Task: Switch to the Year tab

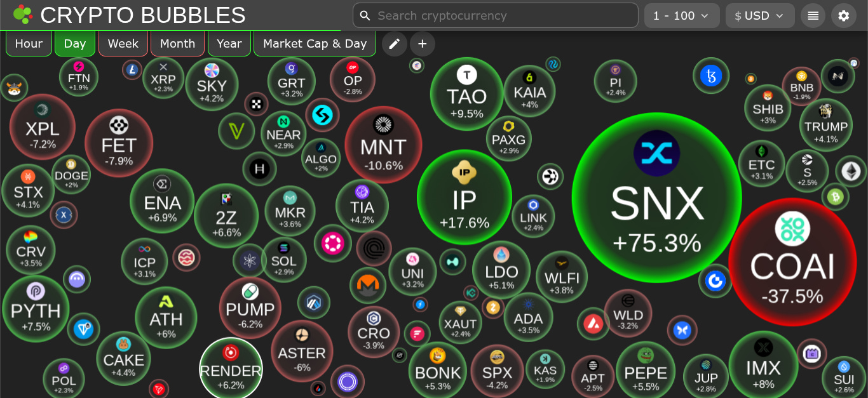Action: (229, 44)
